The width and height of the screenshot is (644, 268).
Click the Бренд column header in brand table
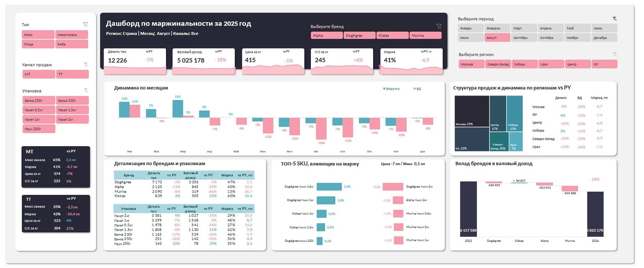click(129, 175)
